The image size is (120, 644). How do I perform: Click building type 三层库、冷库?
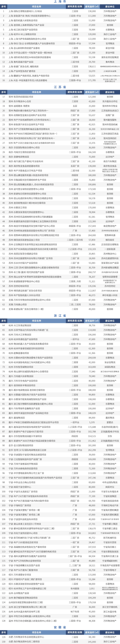pos(75,282)
